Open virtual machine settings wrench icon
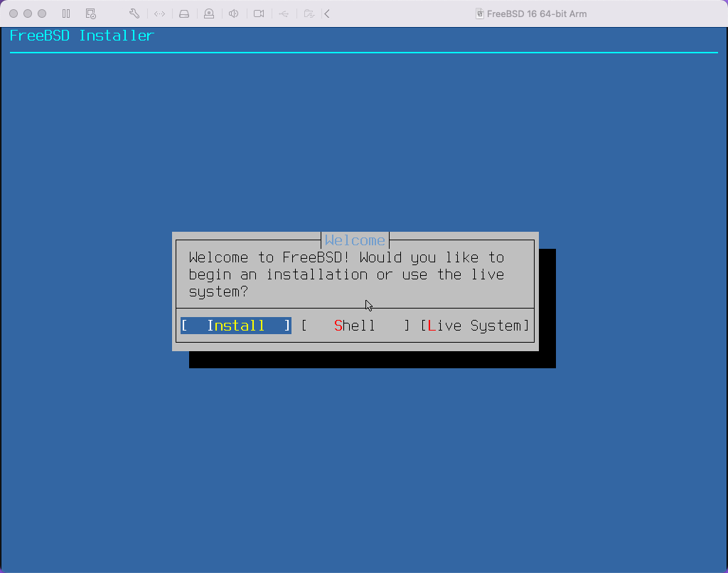 [x=134, y=14]
